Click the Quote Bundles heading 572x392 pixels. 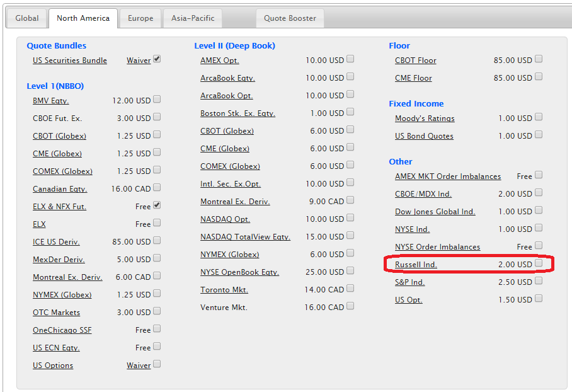57,45
